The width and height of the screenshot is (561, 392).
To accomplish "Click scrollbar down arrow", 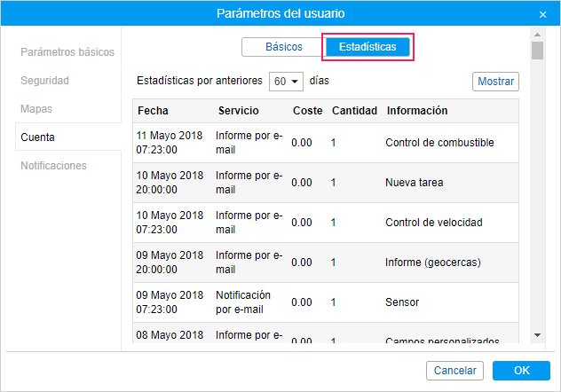I will tap(537, 334).
